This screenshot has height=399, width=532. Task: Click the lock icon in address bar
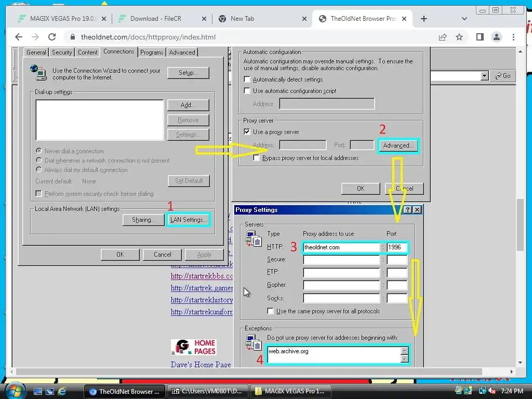coord(72,37)
